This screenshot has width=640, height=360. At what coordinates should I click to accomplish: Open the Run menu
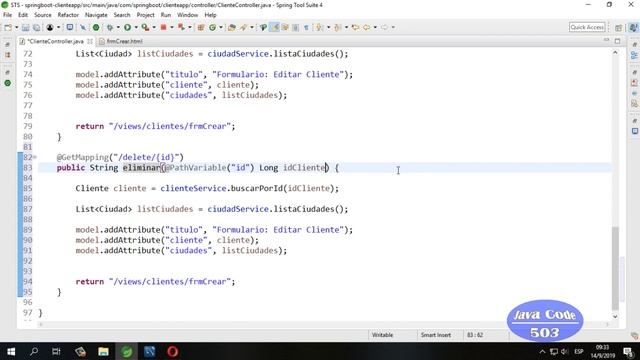pyautogui.click(x=166, y=15)
